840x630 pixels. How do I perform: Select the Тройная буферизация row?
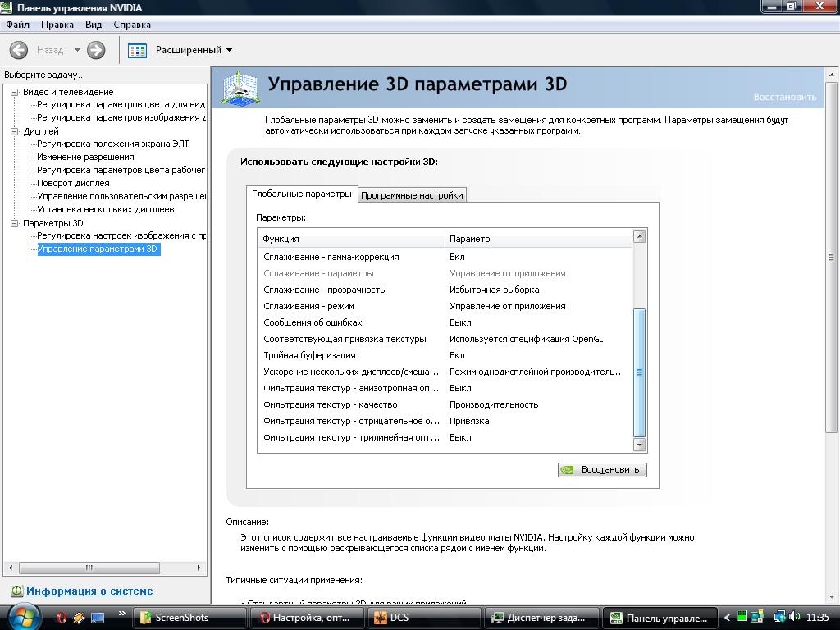coord(445,356)
